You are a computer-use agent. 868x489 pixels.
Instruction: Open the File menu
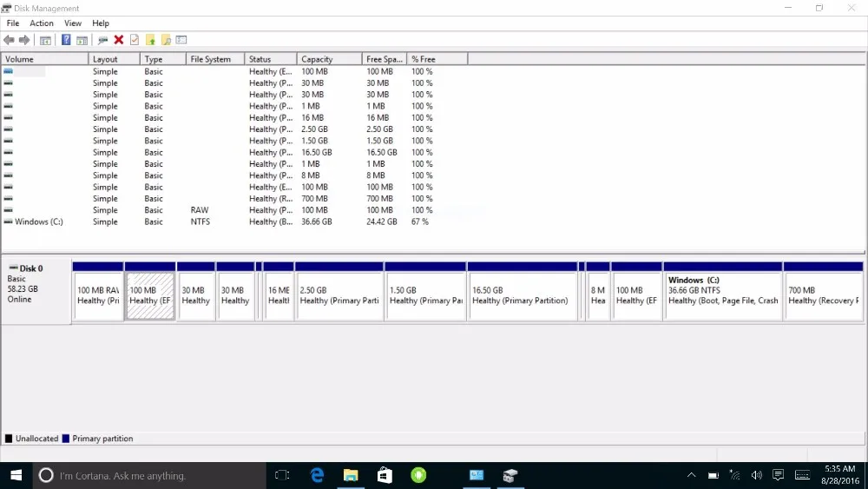point(13,23)
